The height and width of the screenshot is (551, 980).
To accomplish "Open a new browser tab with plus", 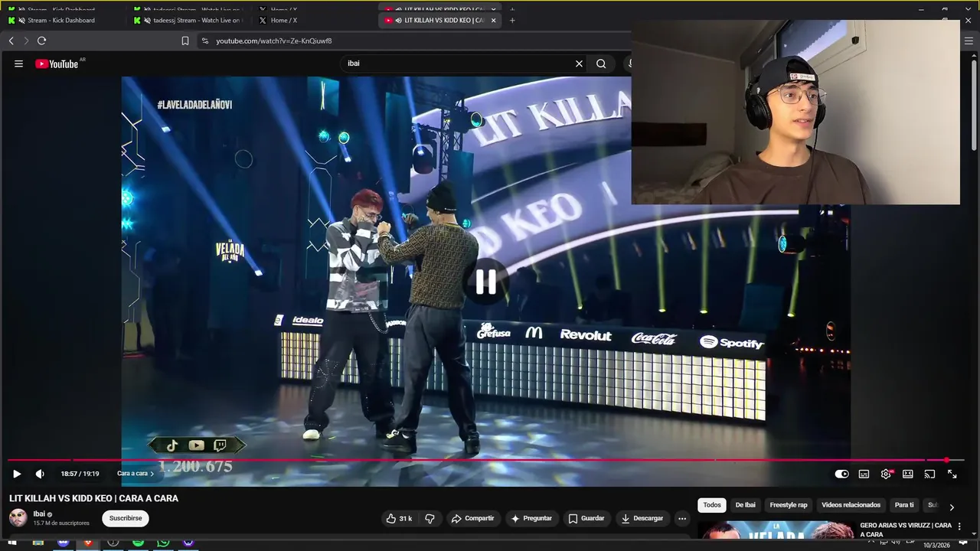I will pyautogui.click(x=512, y=21).
